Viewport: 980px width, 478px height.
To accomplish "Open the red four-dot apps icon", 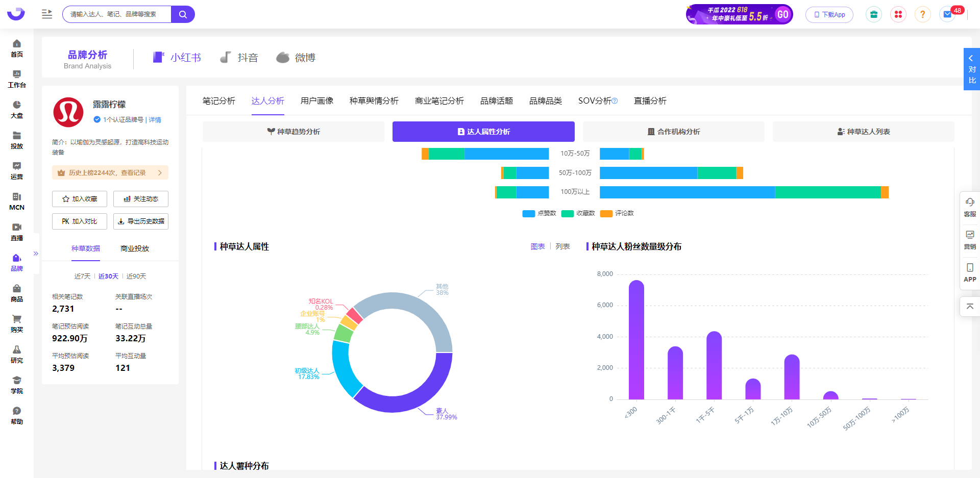I will tap(898, 14).
